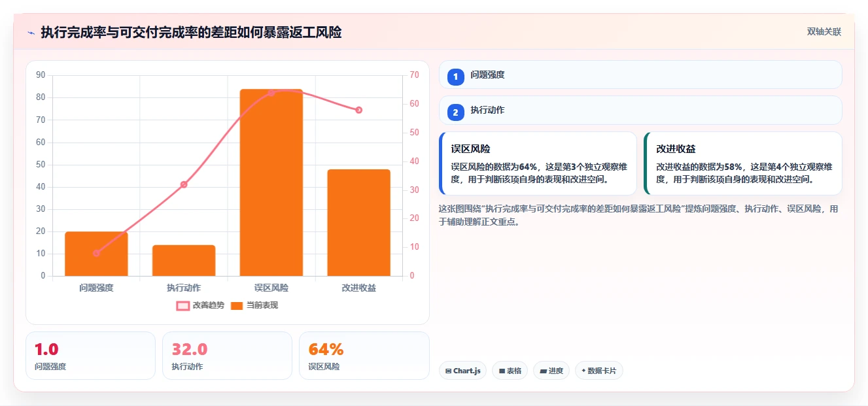Click the lightning icon beside the title
Image resolution: width=868 pixels, height=406 pixels.
coord(31,33)
